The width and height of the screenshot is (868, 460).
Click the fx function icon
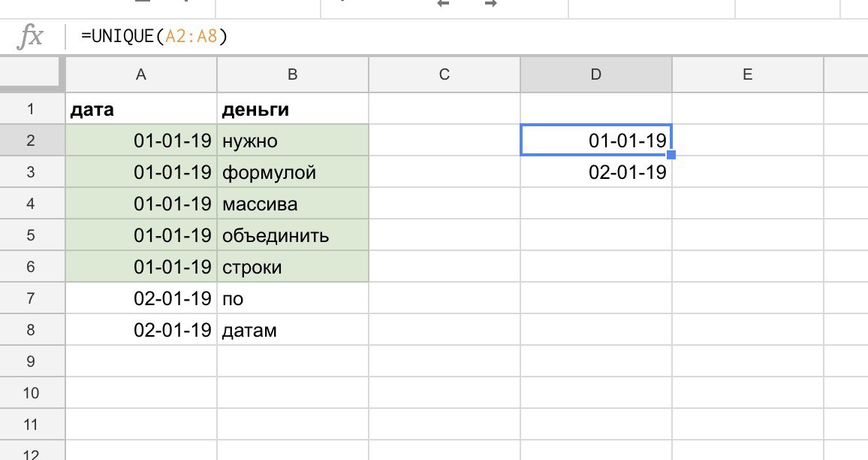pyautogui.click(x=29, y=37)
